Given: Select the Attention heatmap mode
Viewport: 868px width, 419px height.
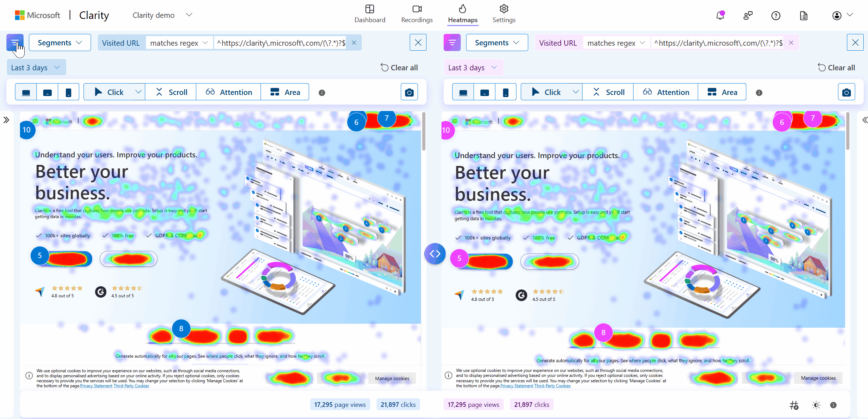Looking at the screenshot, I should (x=229, y=92).
